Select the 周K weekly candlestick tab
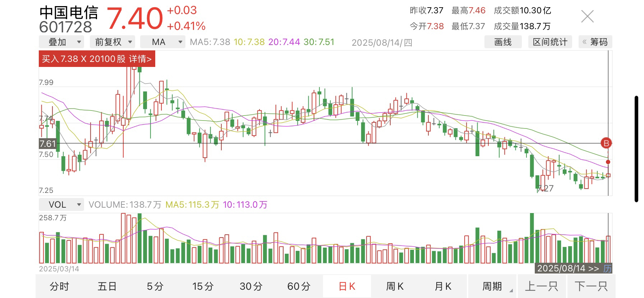Screen dimensions: 644x298 pos(395,286)
